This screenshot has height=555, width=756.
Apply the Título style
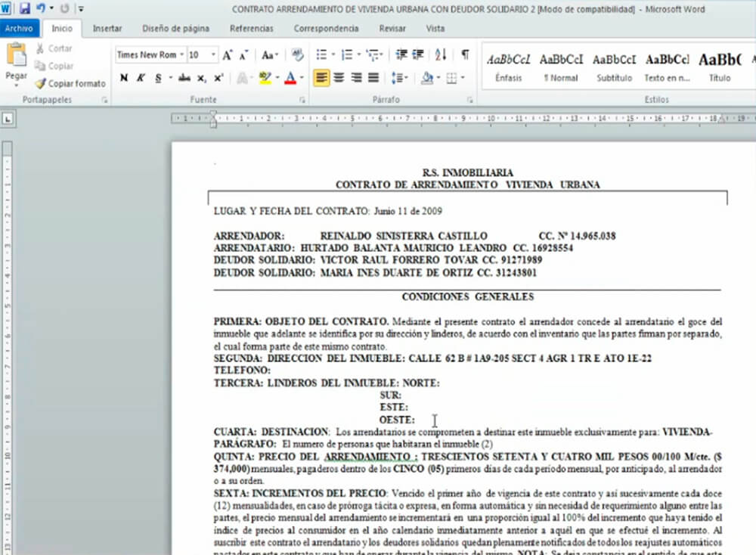[x=719, y=65]
